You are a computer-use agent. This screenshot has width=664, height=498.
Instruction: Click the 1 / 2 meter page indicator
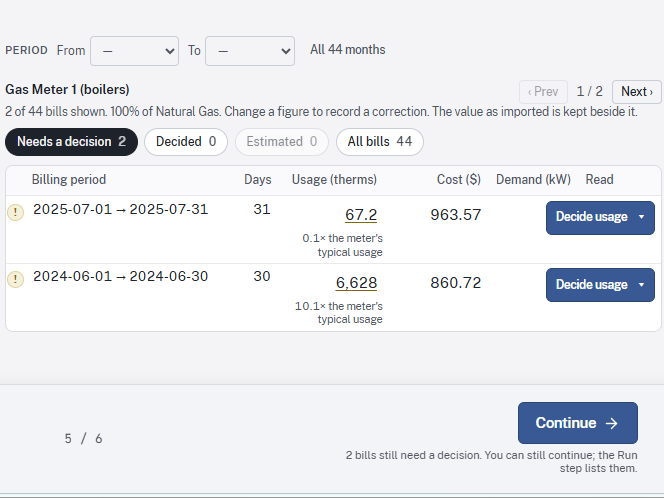point(589,91)
